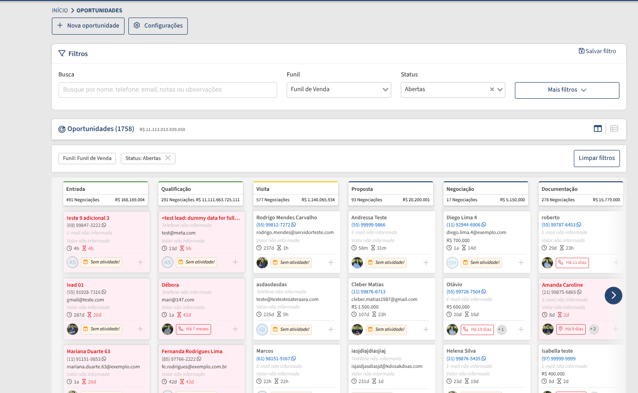This screenshot has width=638, height=393.
Task: Open Há 7 meses activity on Débora card
Action: [193, 329]
